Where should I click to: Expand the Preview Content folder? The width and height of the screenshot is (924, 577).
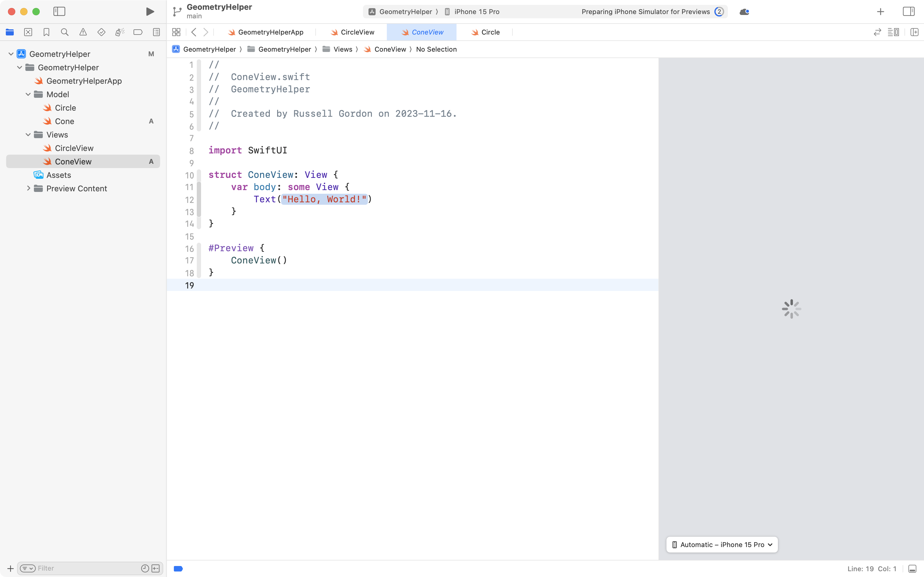28,188
